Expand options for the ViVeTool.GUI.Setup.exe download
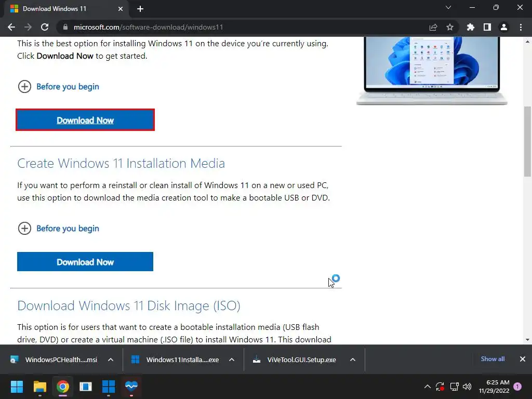The image size is (532, 399). pos(353,360)
